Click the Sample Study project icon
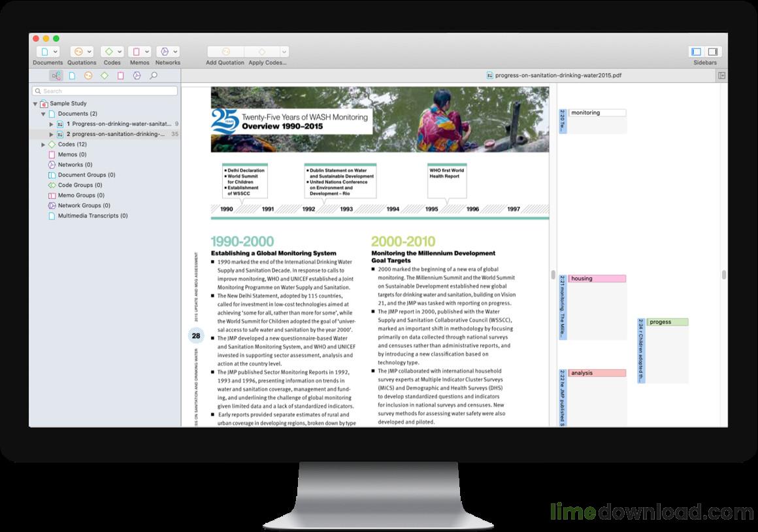This screenshot has height=532, width=758. click(x=44, y=103)
